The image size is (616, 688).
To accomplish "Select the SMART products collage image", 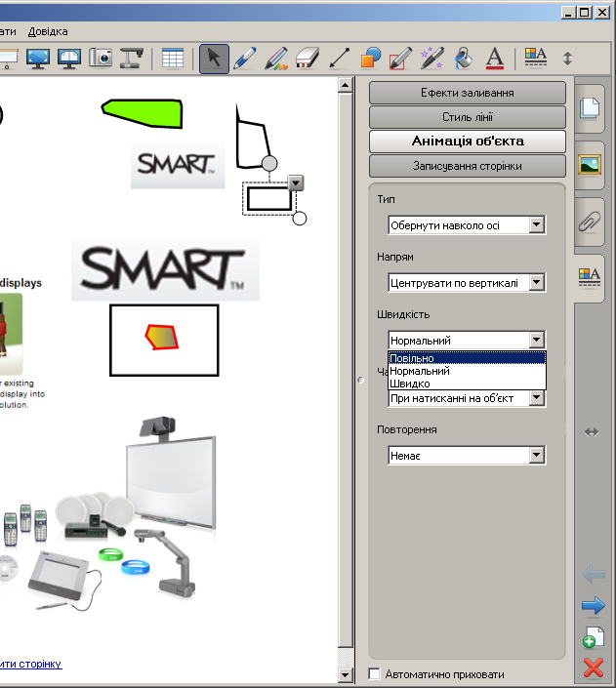I will (109, 513).
